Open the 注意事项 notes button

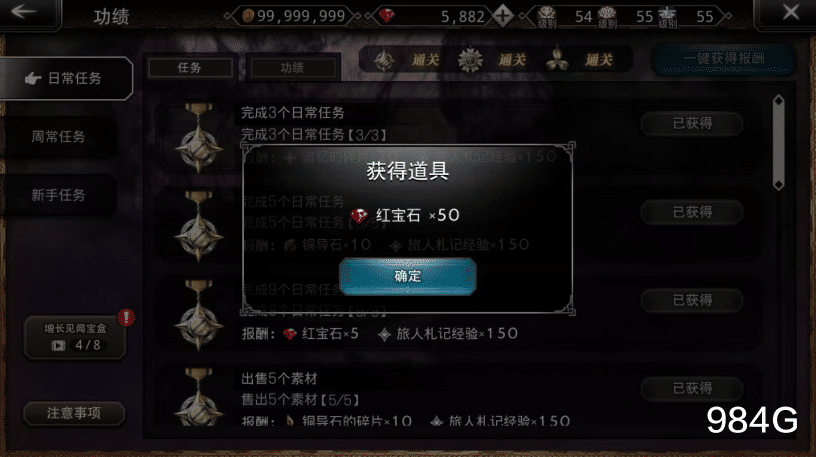pos(74,413)
